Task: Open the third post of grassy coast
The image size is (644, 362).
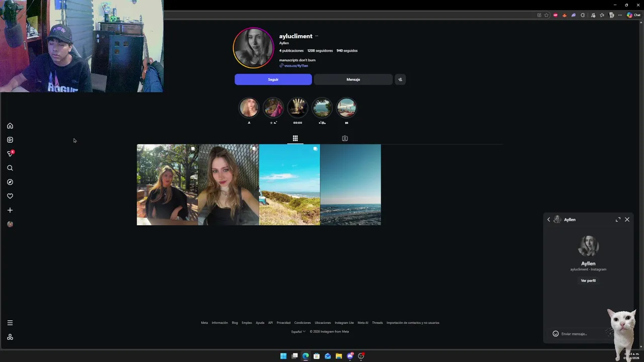Action: point(289,185)
